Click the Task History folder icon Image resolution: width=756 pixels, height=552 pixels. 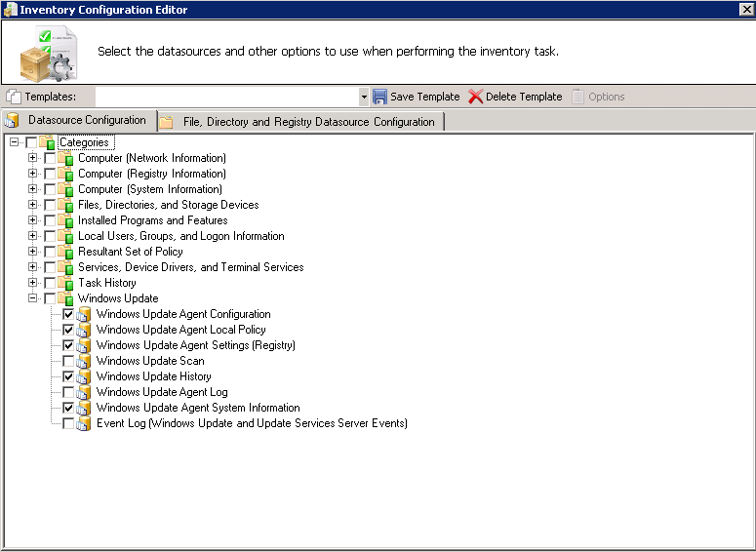coord(65,283)
